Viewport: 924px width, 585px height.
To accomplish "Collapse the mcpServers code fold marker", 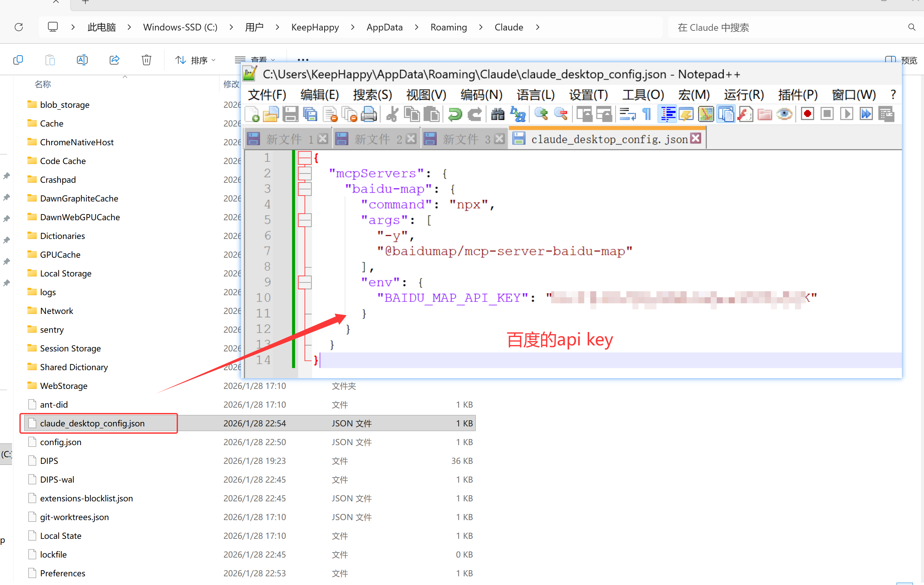I will click(x=304, y=173).
